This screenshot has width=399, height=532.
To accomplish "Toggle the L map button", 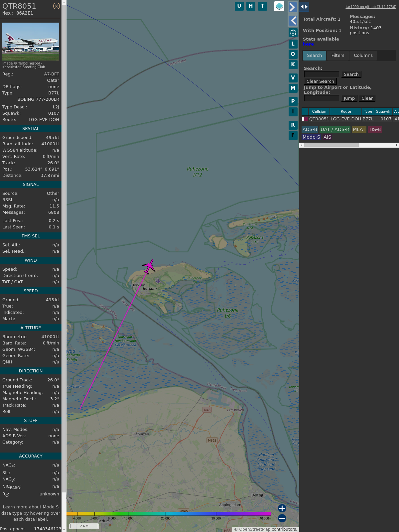I will [x=293, y=44].
